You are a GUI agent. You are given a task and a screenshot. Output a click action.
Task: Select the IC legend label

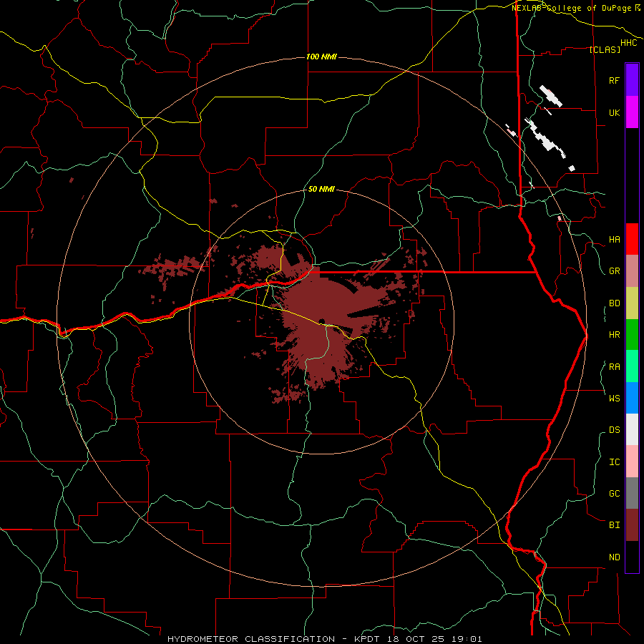[614, 462]
